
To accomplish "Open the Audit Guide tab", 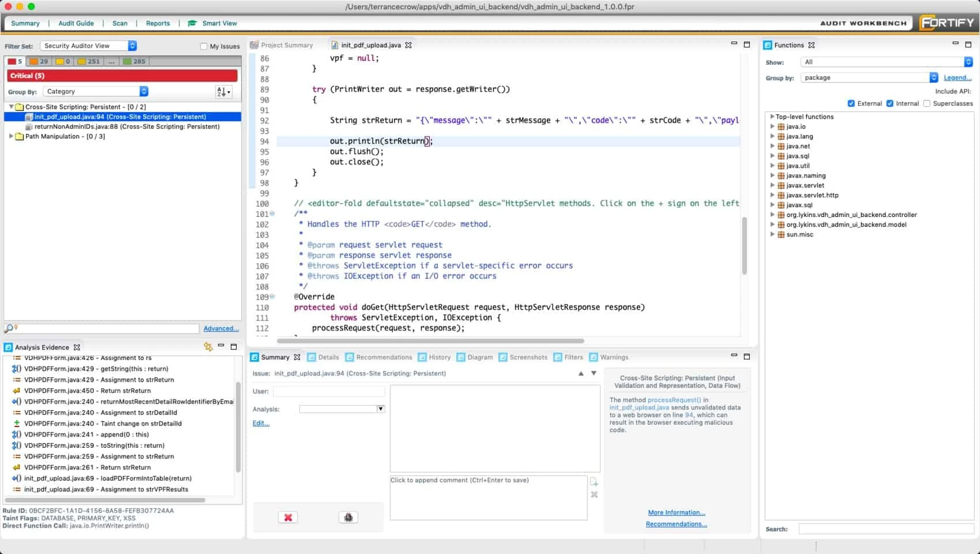I will click(76, 23).
